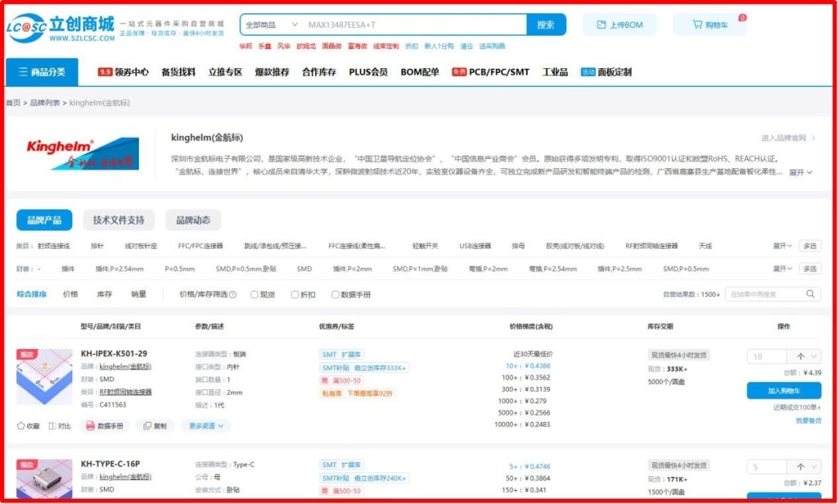Screen dimensions: 838x504
Task: Select the 品牌产品 tab
Action: pos(44,220)
